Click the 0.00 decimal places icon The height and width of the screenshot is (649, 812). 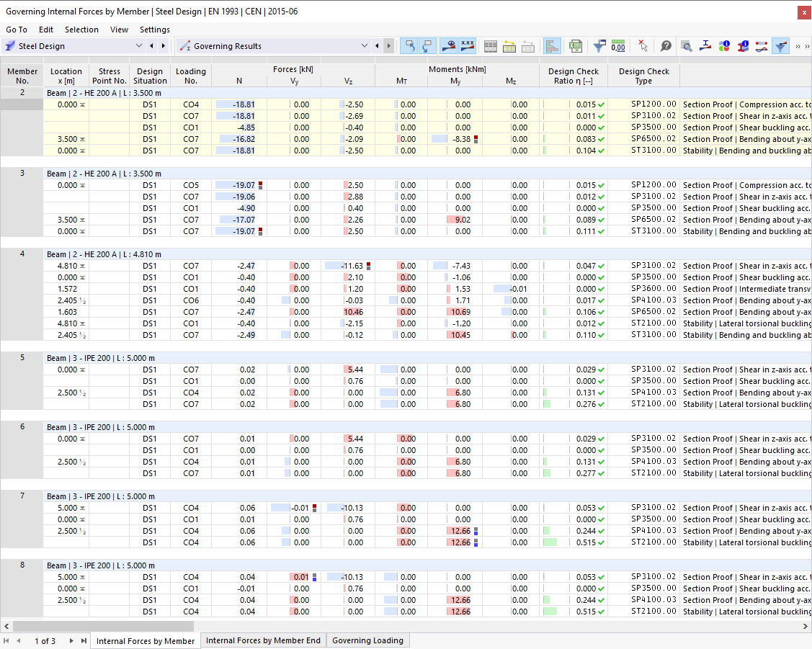(620, 45)
